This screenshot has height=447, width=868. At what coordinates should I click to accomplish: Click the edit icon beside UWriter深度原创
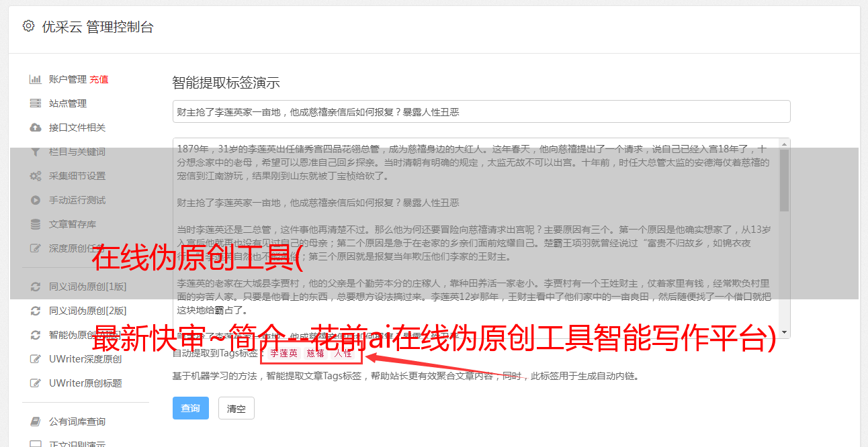pyautogui.click(x=36, y=359)
